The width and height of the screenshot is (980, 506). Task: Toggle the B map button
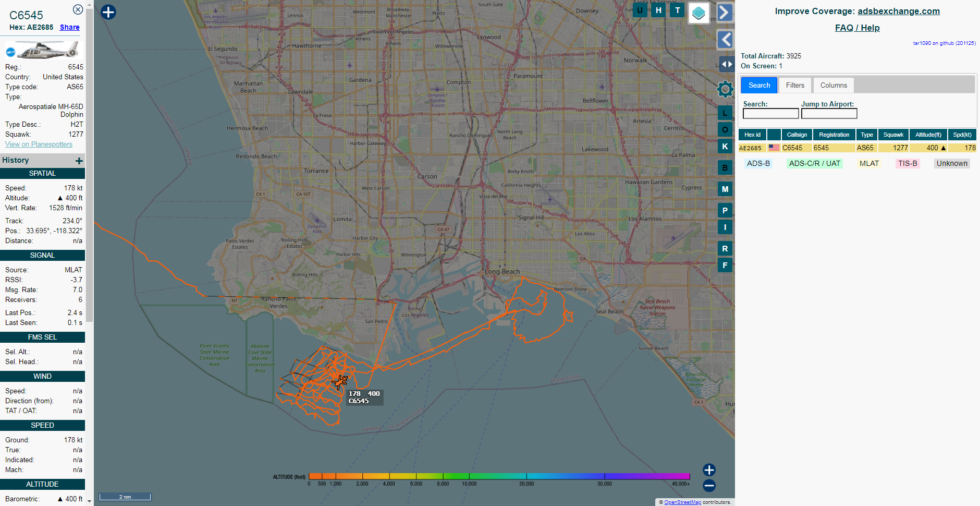pos(725,167)
